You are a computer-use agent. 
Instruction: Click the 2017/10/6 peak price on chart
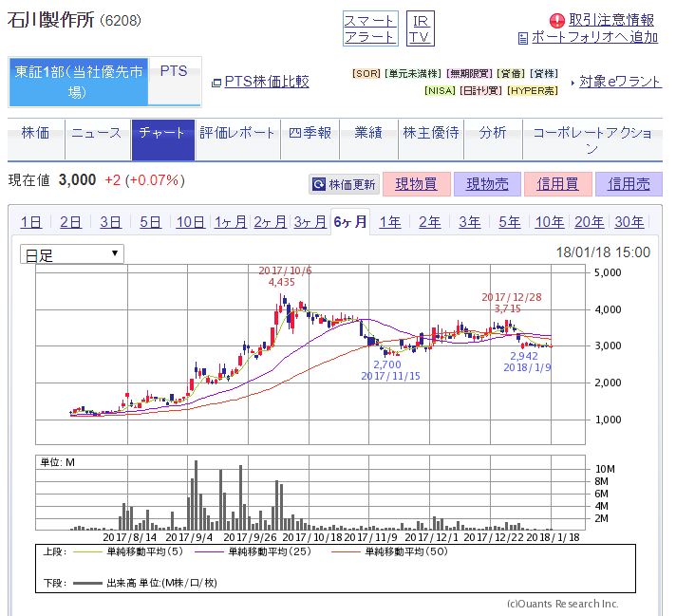pyautogui.click(x=281, y=282)
